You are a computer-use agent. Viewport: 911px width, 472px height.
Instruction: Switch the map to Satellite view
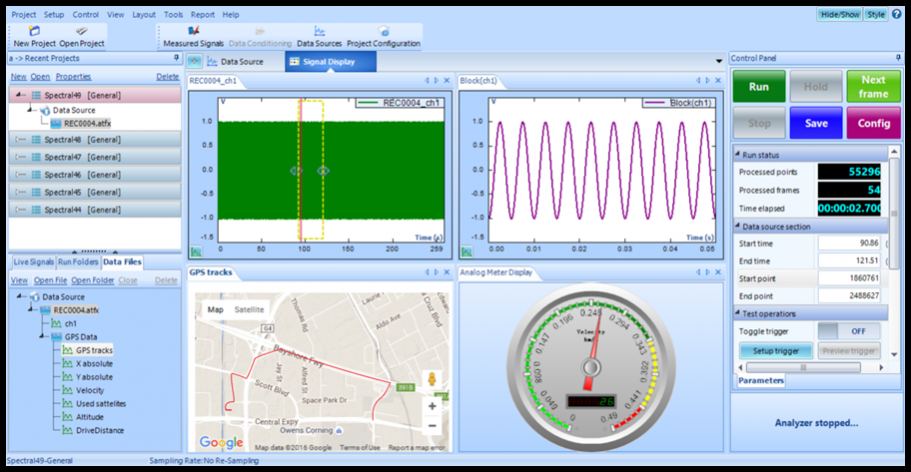(x=250, y=310)
